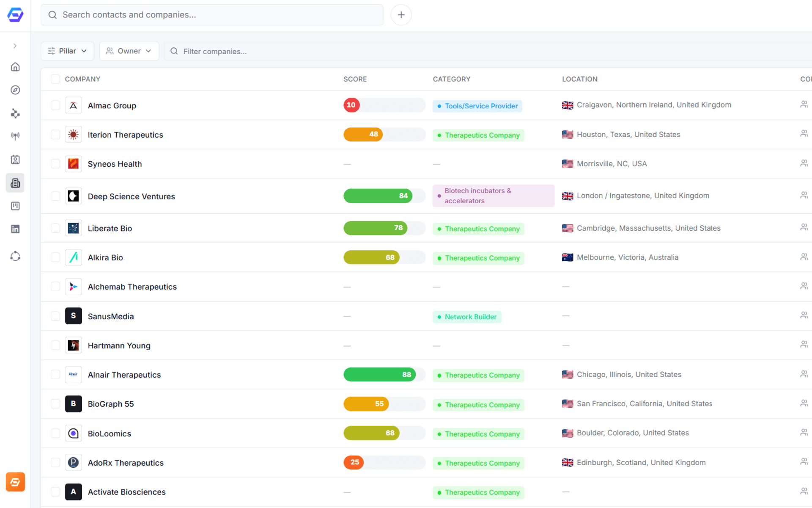Click the Almac Group score bar showing 10
The image size is (812, 508).
pyautogui.click(x=384, y=105)
